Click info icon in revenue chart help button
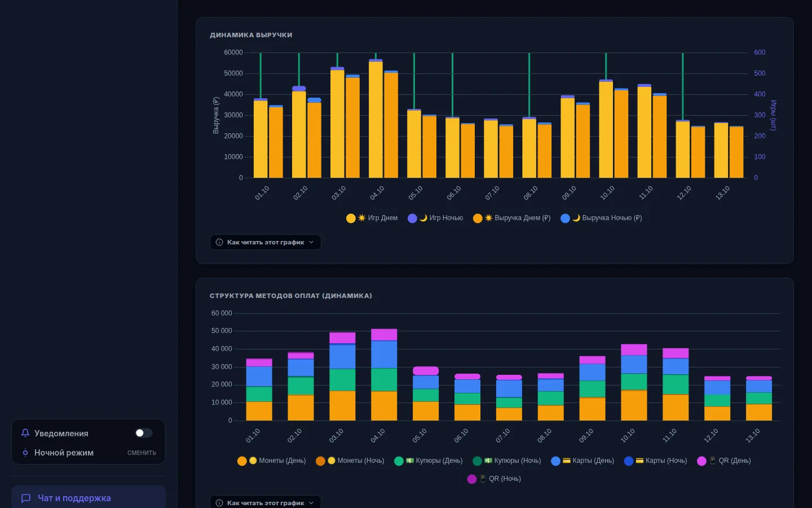The width and height of the screenshot is (812, 508). (219, 242)
